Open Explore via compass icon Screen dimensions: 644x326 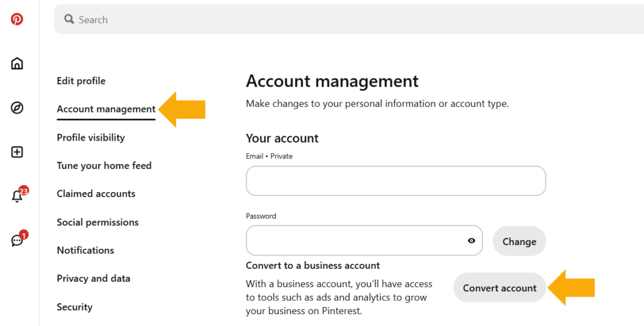pos(17,108)
